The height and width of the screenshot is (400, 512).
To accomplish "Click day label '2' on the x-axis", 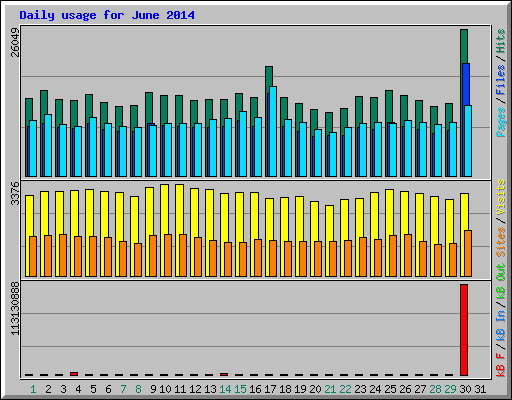I will click(x=48, y=389).
